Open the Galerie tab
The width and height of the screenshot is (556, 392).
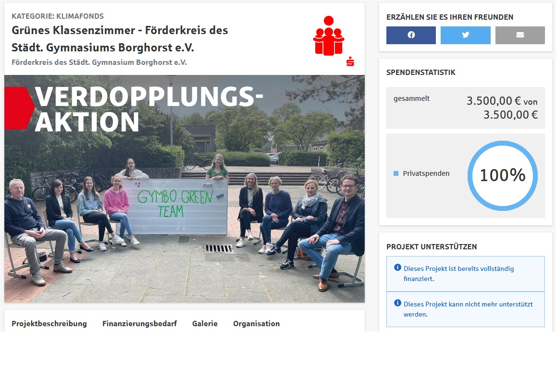pos(205,324)
